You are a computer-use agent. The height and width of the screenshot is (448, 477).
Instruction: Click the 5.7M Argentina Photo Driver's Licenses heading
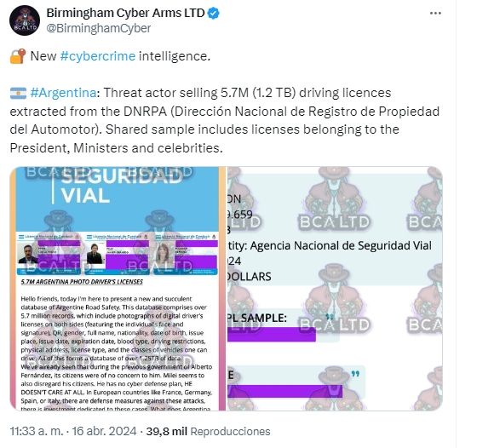pyautogui.click(x=82, y=282)
